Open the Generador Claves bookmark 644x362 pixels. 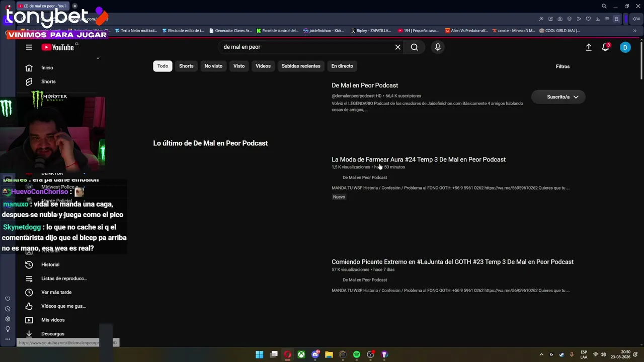coord(230,31)
